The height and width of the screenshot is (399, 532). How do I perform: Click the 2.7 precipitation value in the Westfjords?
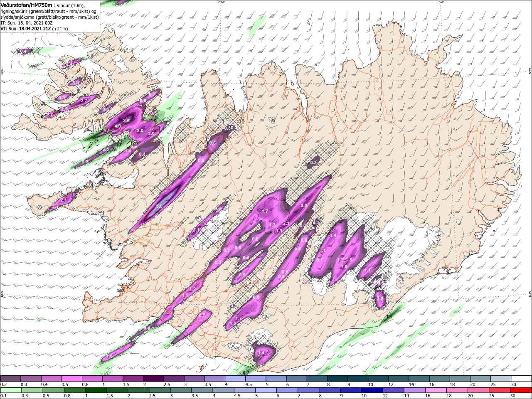tap(84, 101)
